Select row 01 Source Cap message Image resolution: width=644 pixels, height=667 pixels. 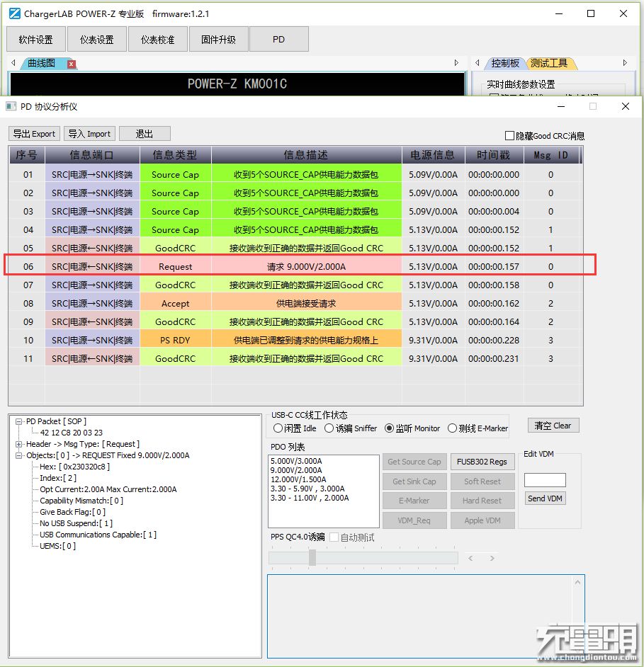[x=296, y=174]
